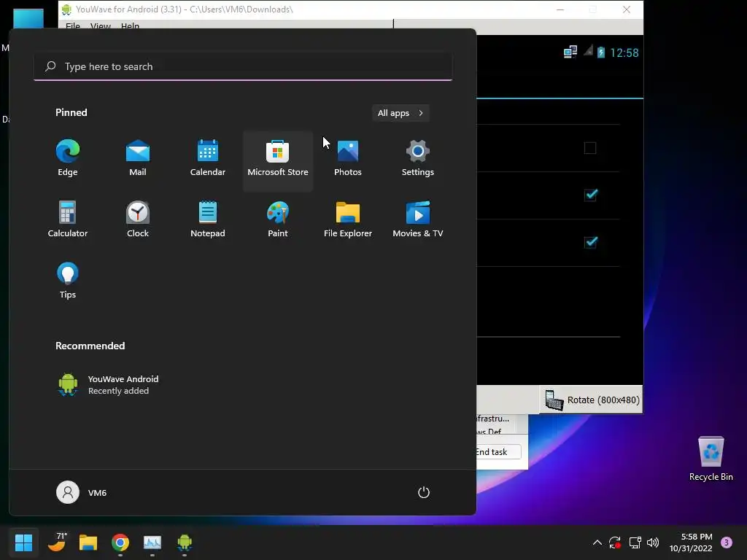Screen dimensions: 747x560
Task: Open File Explorer from pinned apps
Action: pyautogui.click(x=348, y=219)
